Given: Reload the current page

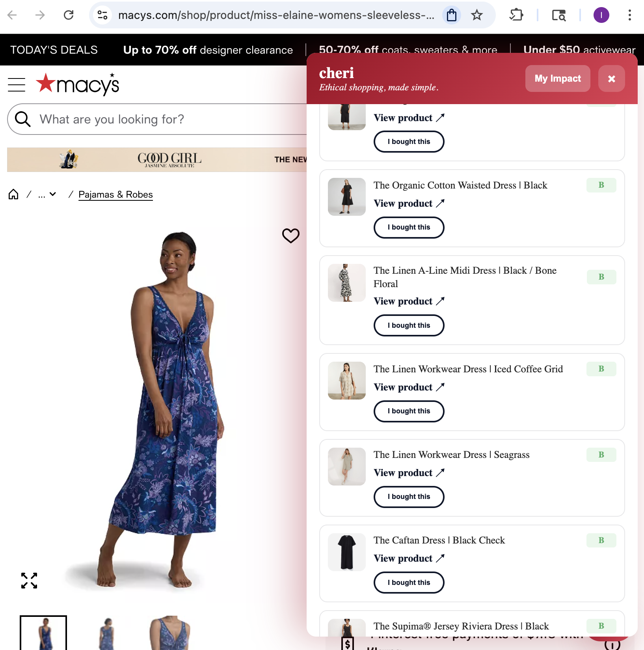Looking at the screenshot, I should (x=68, y=15).
